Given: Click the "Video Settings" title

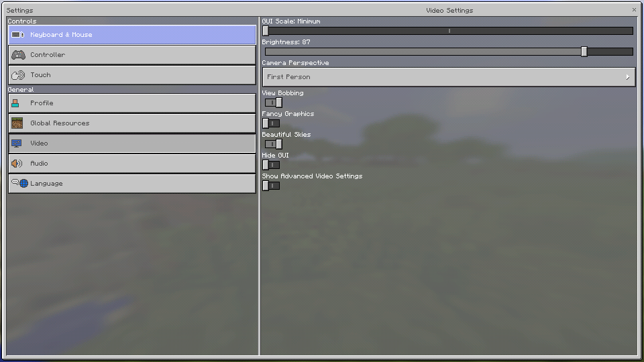Looking at the screenshot, I should click(449, 10).
